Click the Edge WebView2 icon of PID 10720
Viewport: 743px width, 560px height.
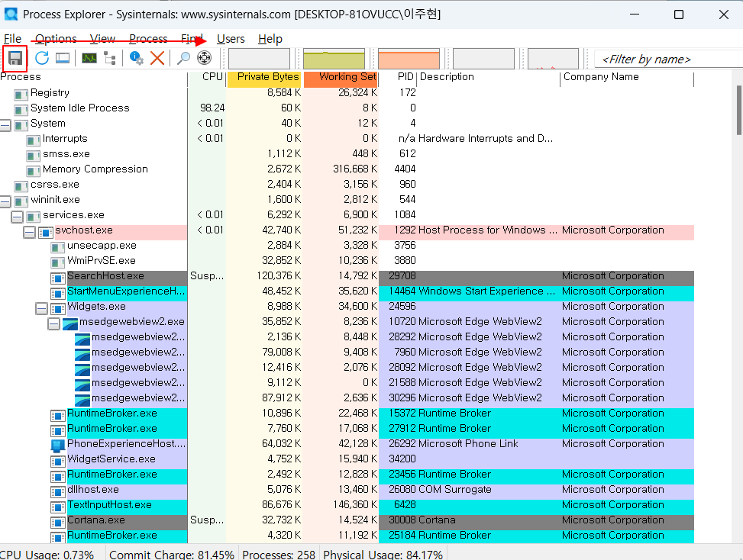[70, 323]
